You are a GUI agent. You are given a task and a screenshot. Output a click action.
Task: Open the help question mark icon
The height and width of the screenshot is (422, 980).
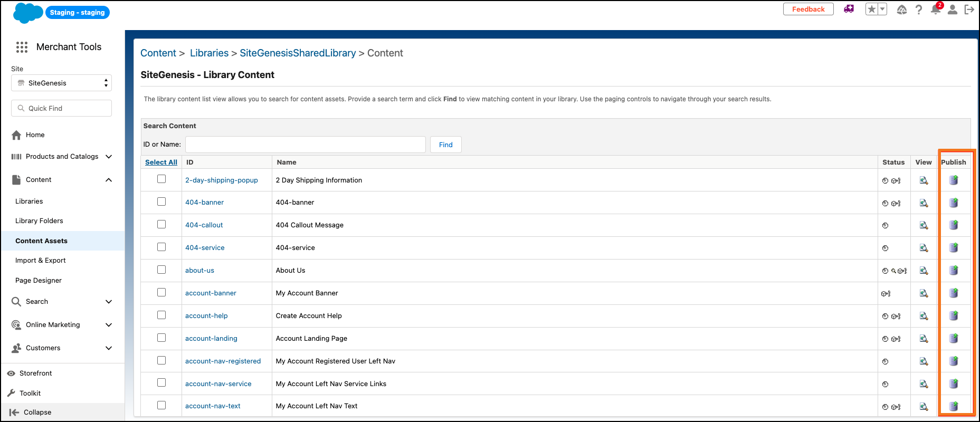point(919,9)
